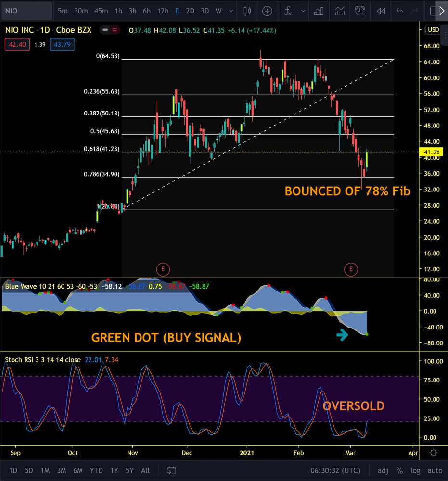The height and width of the screenshot is (481, 448).
Task: Toggle percent scale
Action: pos(399,470)
